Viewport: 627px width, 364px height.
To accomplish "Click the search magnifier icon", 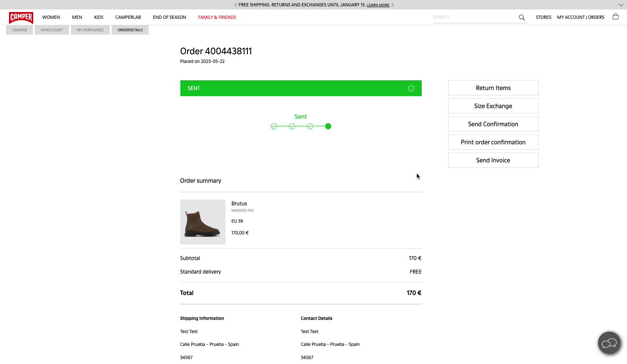I will click(522, 17).
